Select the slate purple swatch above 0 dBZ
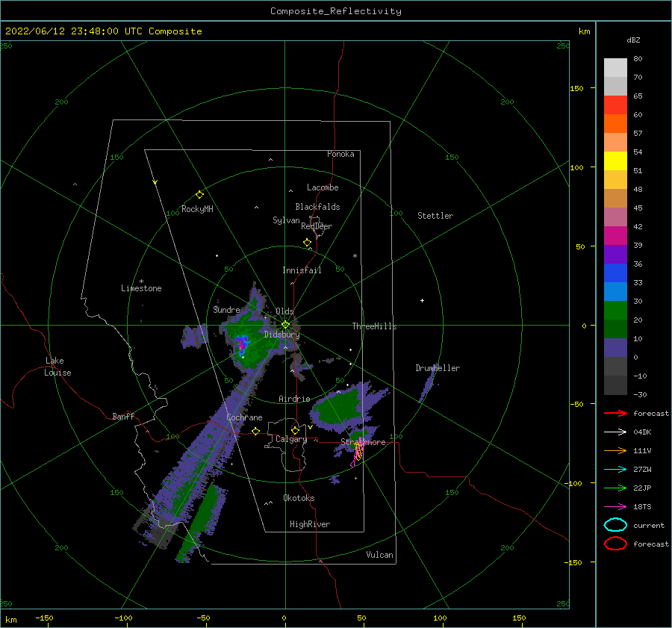 pos(615,348)
